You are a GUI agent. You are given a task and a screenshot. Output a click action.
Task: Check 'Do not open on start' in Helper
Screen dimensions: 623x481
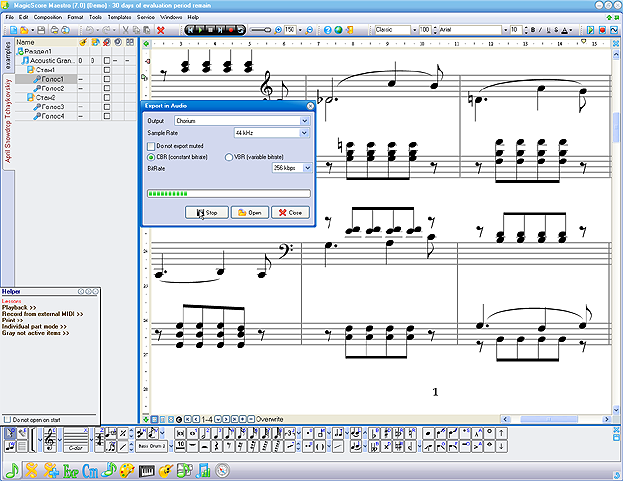coord(7,420)
